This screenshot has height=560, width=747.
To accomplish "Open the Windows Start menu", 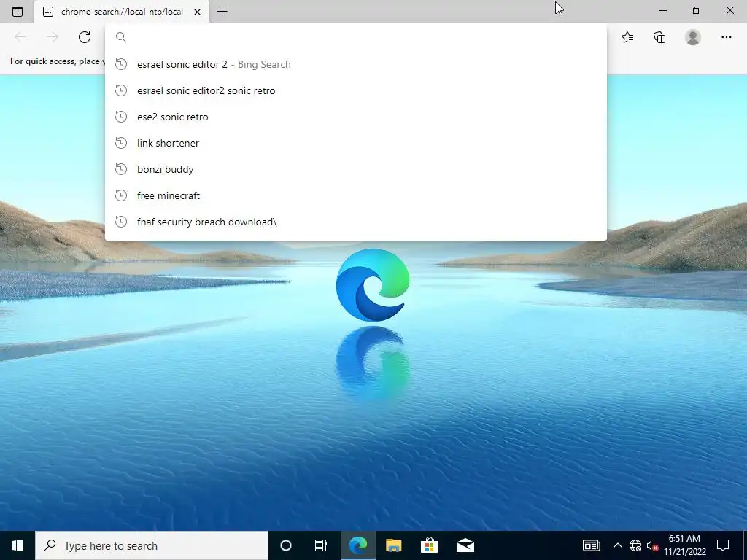I will coord(18,545).
